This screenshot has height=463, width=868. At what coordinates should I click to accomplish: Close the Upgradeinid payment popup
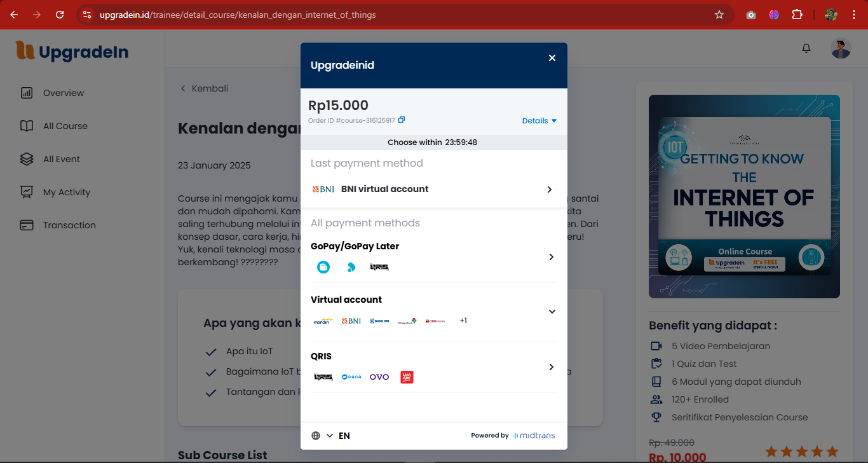pos(552,58)
